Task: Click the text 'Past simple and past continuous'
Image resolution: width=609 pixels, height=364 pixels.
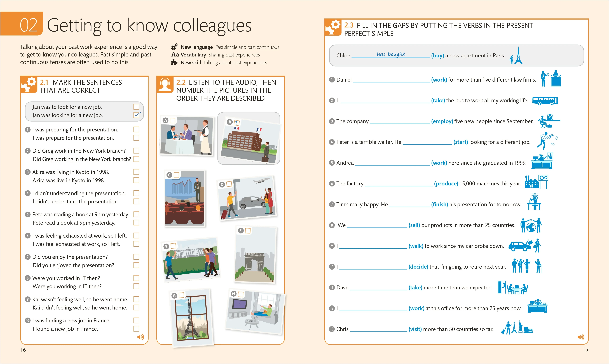Action: click(247, 47)
